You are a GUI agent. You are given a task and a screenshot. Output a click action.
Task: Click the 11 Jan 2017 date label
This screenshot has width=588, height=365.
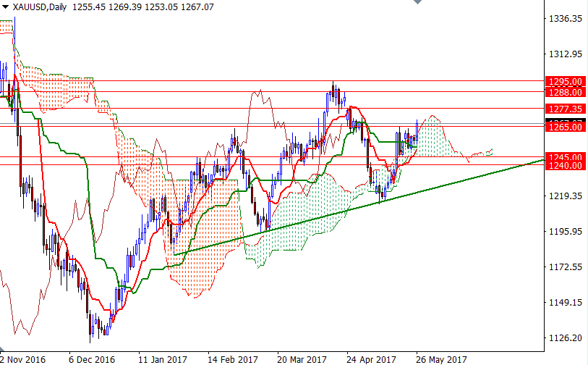click(163, 359)
